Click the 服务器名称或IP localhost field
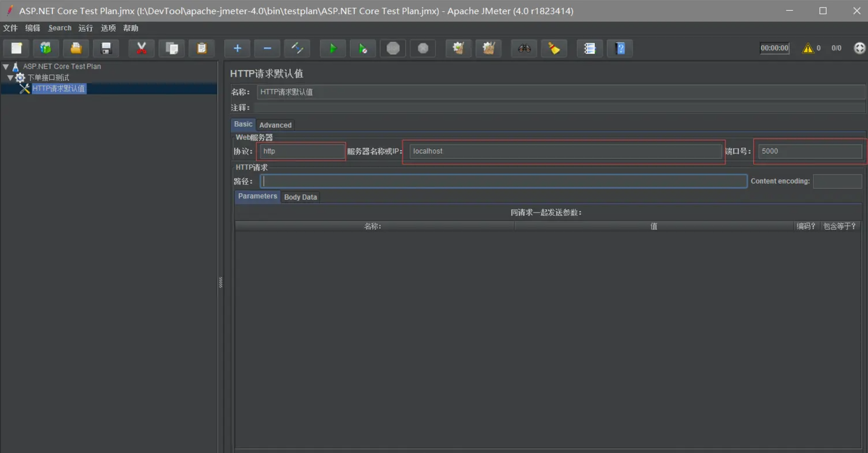868x453 pixels. [564, 151]
